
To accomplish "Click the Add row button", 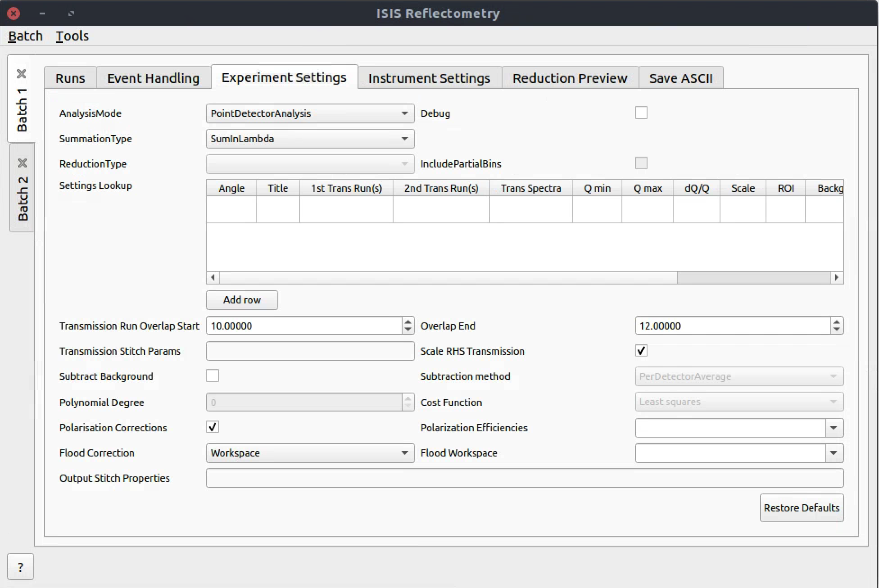I will point(242,300).
